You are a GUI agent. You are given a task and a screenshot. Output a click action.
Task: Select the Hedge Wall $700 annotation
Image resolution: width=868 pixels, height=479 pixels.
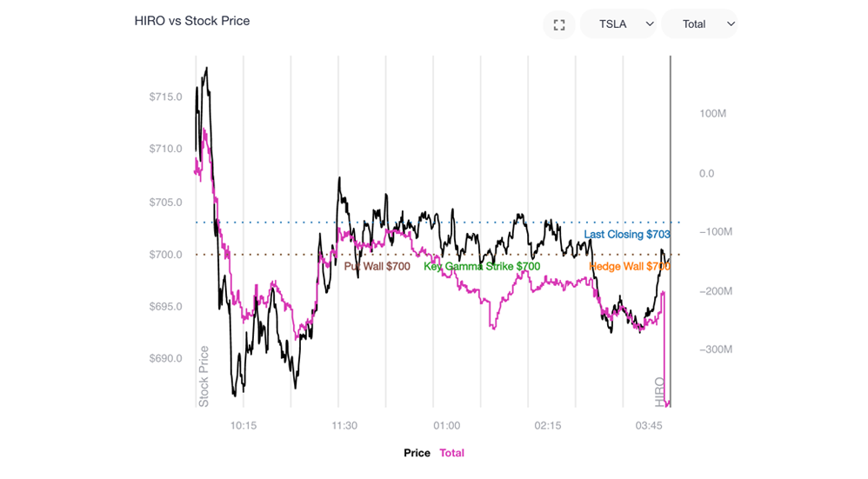(x=630, y=267)
